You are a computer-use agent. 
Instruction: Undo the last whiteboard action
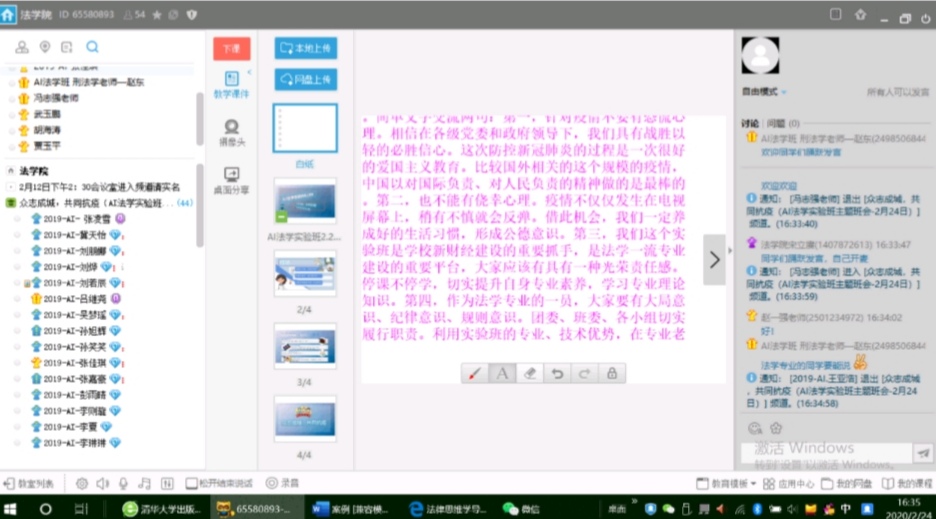pyautogui.click(x=557, y=373)
